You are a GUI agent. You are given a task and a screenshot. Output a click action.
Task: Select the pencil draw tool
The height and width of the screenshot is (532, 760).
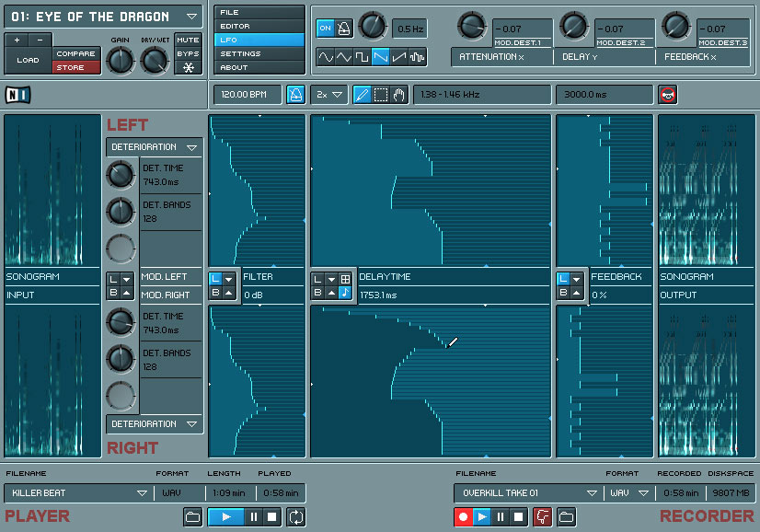pyautogui.click(x=363, y=94)
